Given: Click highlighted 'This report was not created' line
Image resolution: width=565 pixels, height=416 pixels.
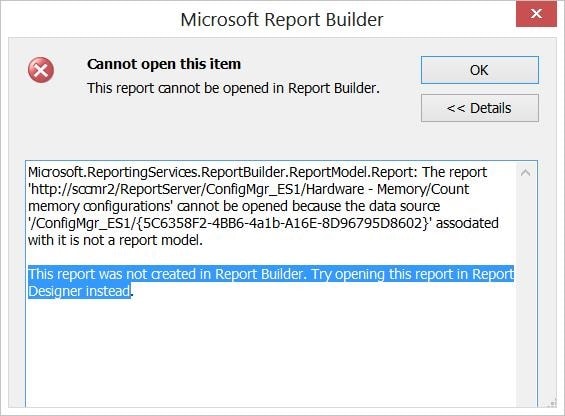Looking at the screenshot, I should coord(271,274).
